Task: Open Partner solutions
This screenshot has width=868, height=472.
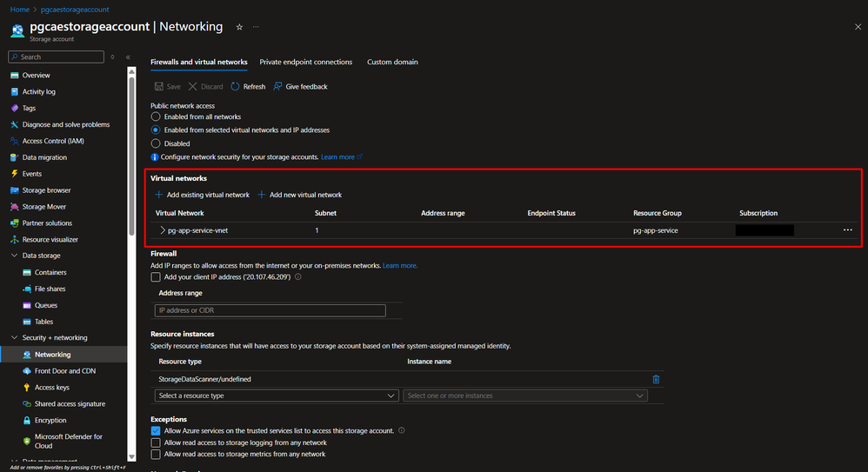Action: click(47, 223)
